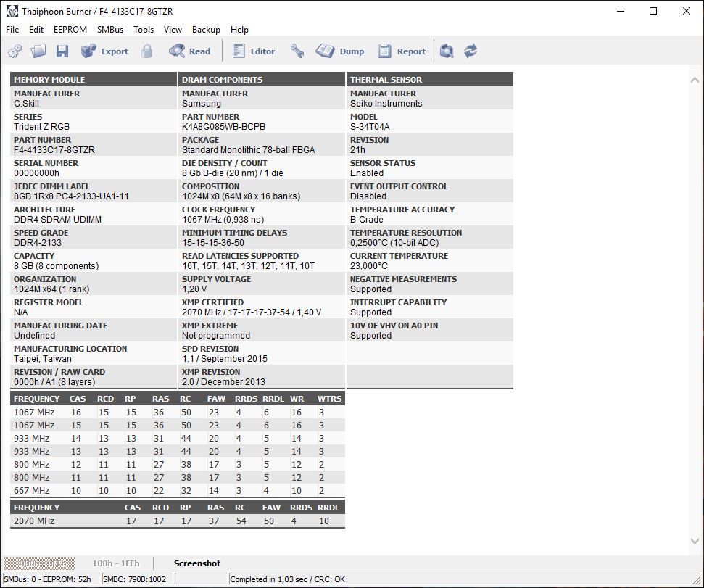This screenshot has width=704, height=588.
Task: Save the dump using the floppy disk icon
Action: [62, 51]
